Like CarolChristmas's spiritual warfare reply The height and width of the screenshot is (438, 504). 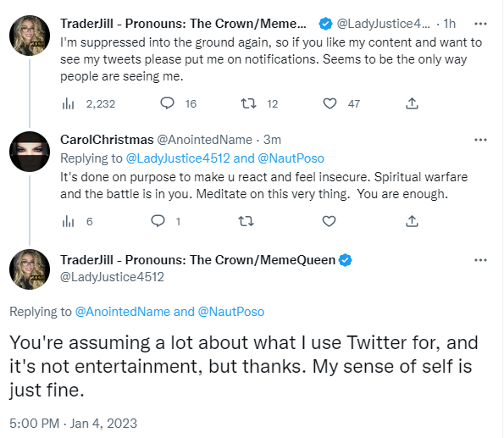(329, 221)
